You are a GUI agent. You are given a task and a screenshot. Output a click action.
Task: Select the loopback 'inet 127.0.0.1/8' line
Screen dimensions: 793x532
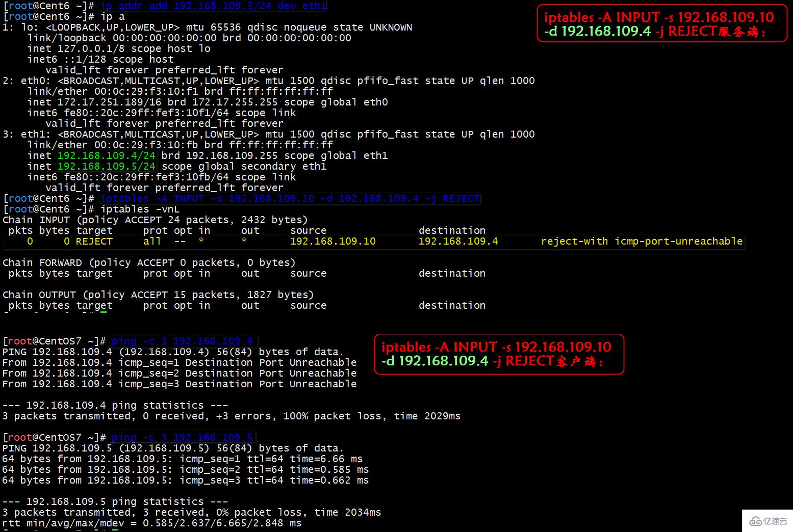119,48
